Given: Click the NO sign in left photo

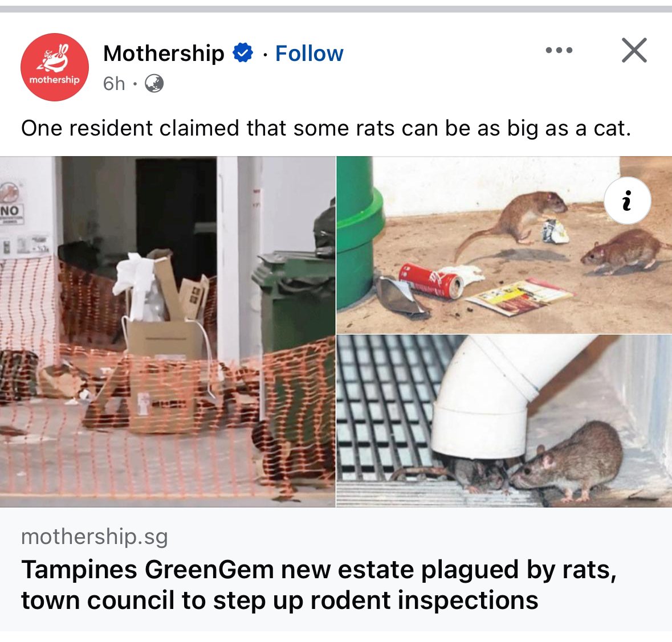Looking at the screenshot, I should (x=11, y=210).
